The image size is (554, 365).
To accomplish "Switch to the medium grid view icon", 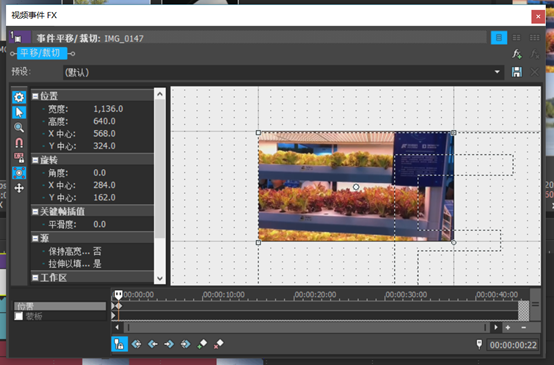I will tap(517, 37).
